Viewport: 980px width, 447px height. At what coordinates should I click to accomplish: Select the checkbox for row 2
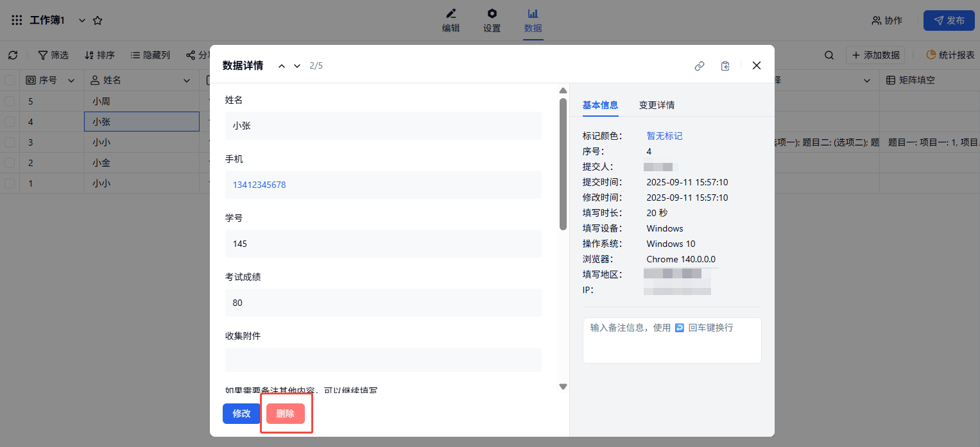tap(10, 163)
